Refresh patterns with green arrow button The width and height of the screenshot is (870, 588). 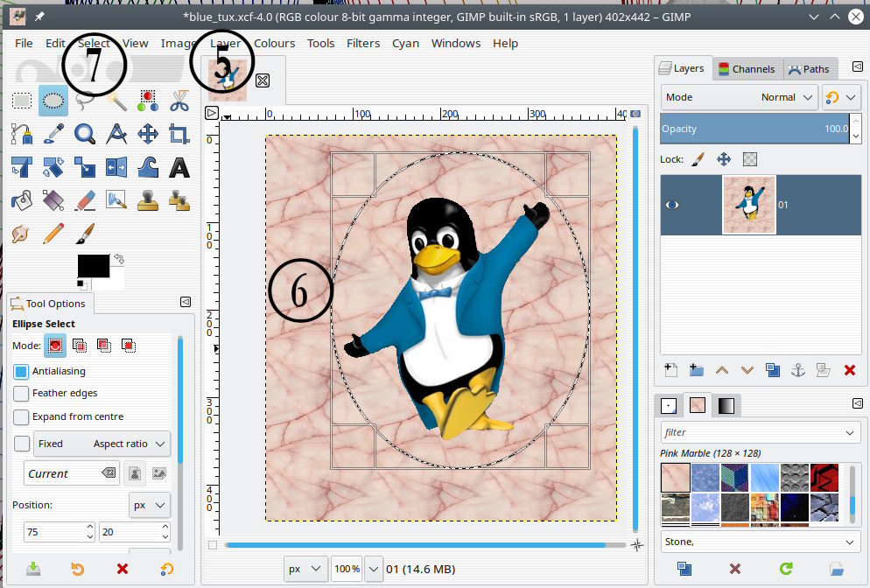click(x=786, y=569)
